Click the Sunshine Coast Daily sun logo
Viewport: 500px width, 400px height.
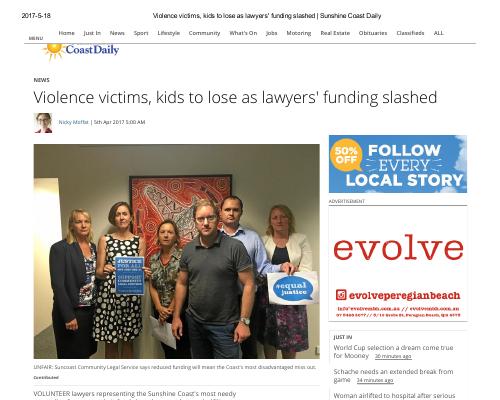click(x=80, y=51)
